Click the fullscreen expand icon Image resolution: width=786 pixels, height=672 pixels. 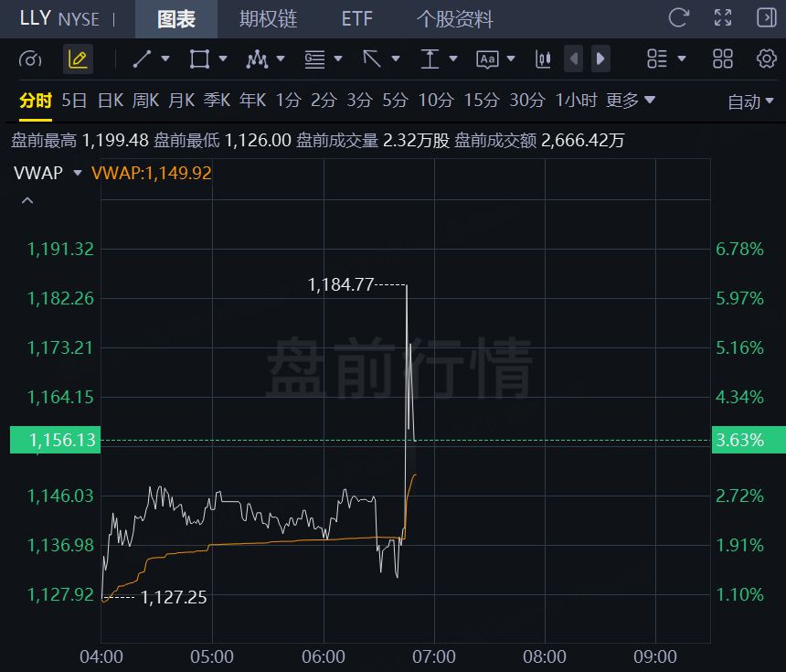pos(723,18)
